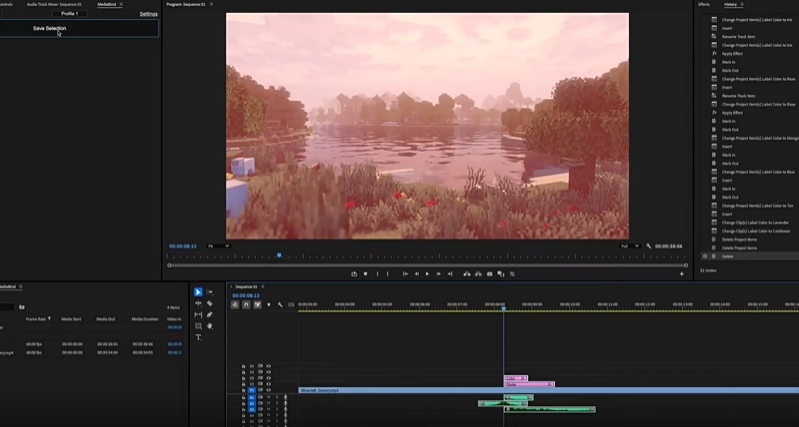Switch to the History tab
Image resolution: width=799 pixels, height=427 pixels.
[731, 4]
